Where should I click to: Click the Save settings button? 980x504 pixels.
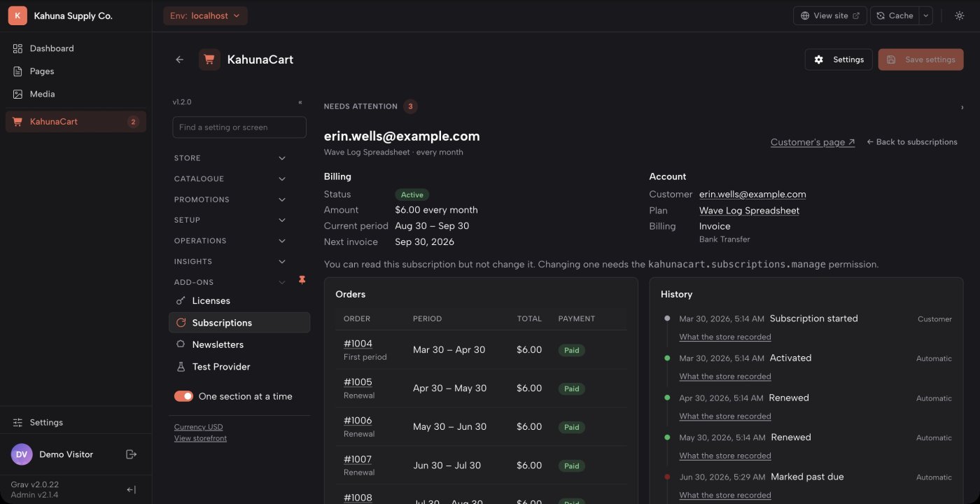click(x=920, y=59)
